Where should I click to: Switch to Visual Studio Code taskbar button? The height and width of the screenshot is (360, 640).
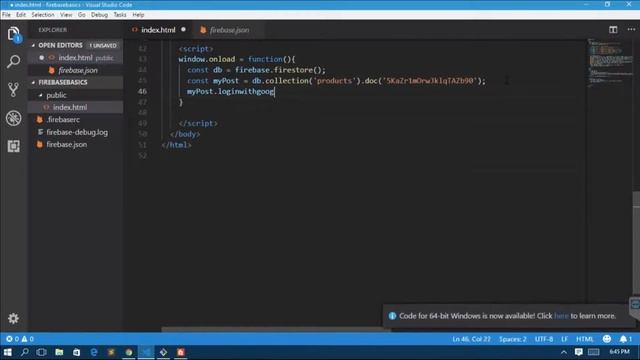tap(146, 352)
